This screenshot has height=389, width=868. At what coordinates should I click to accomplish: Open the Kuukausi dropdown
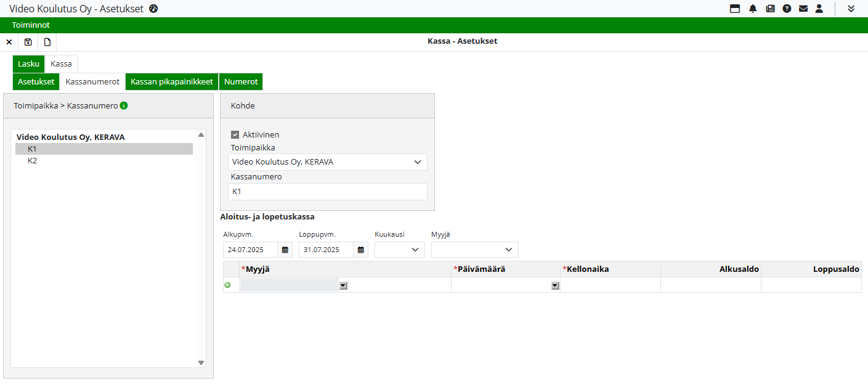415,250
